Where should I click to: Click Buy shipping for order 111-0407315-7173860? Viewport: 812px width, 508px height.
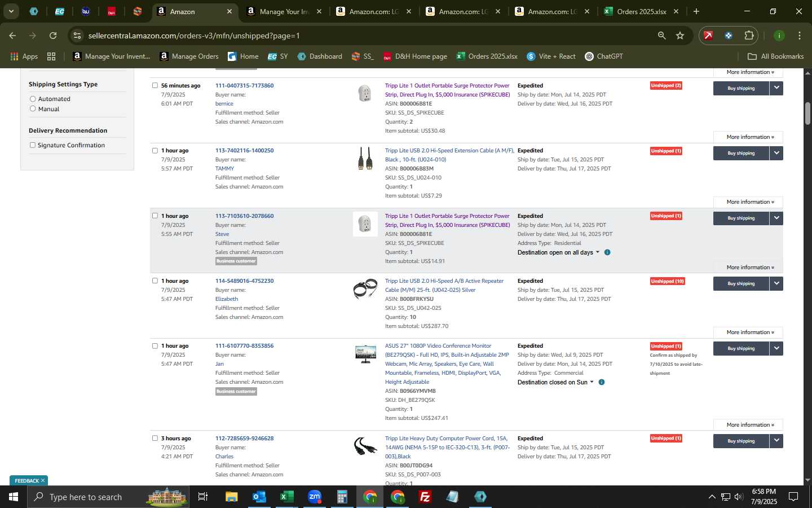(x=741, y=88)
